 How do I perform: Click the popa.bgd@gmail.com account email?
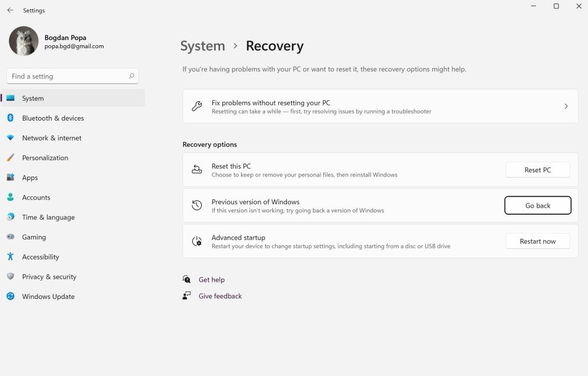pos(74,46)
